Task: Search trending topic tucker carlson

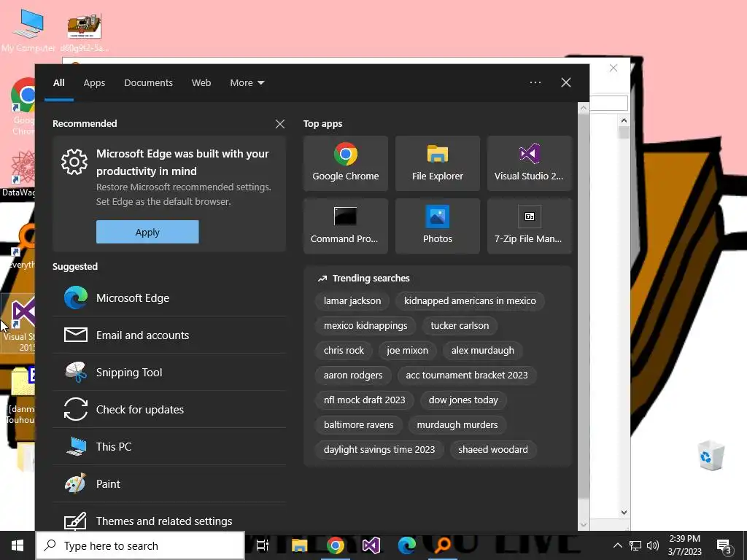Action: click(x=460, y=326)
